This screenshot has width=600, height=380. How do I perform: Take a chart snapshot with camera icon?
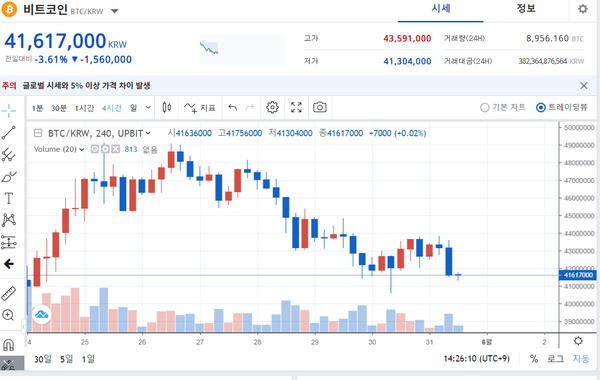pyautogui.click(x=320, y=108)
